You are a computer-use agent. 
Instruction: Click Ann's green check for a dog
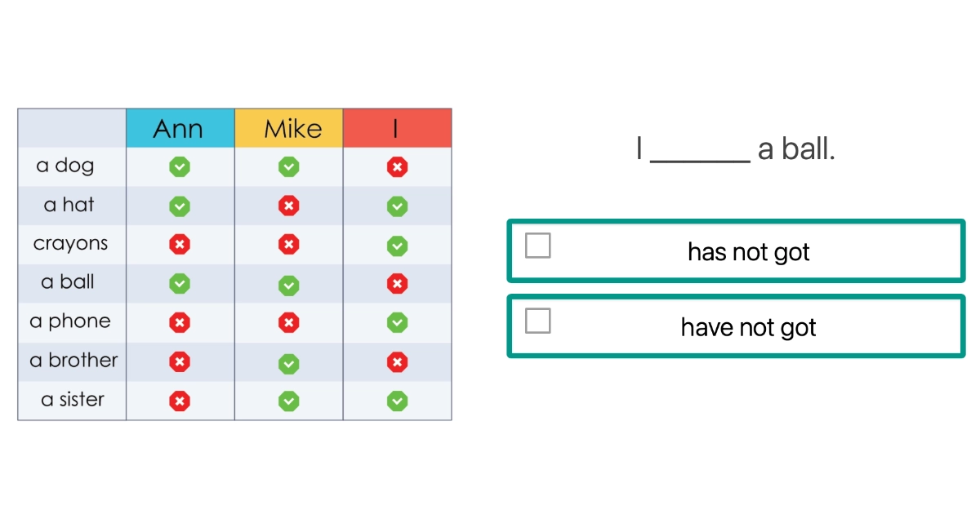pos(180,167)
